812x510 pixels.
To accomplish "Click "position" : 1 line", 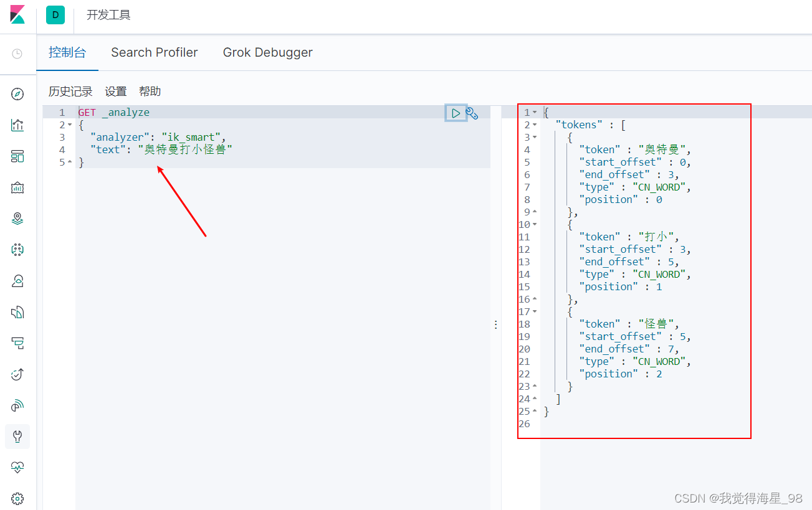I will tap(621, 287).
